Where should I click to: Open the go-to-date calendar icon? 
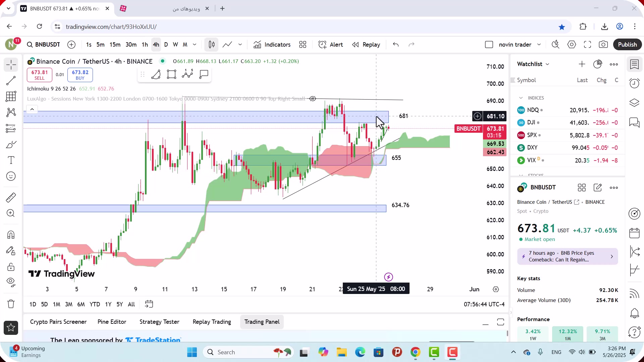click(x=149, y=304)
